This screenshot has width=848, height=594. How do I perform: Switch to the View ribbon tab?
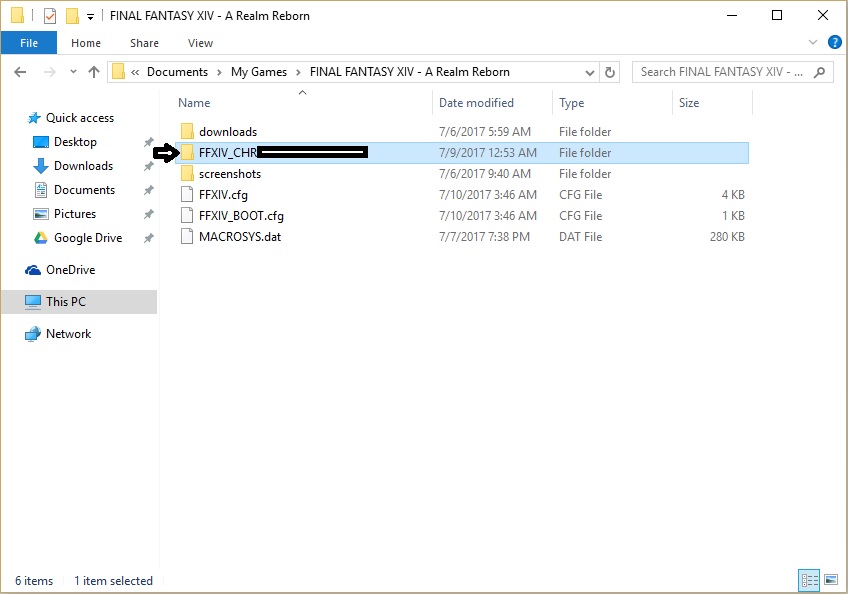tap(200, 43)
